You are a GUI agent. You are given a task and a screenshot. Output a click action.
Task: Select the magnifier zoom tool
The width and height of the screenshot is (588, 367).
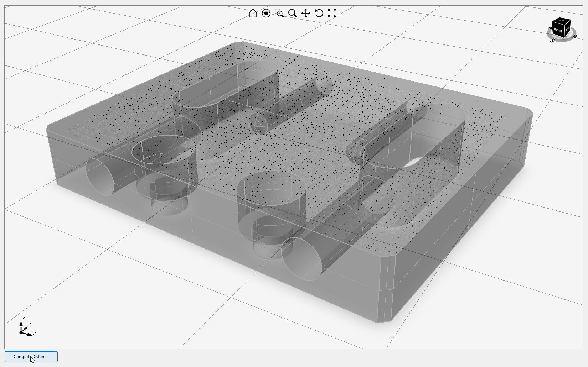pos(293,14)
